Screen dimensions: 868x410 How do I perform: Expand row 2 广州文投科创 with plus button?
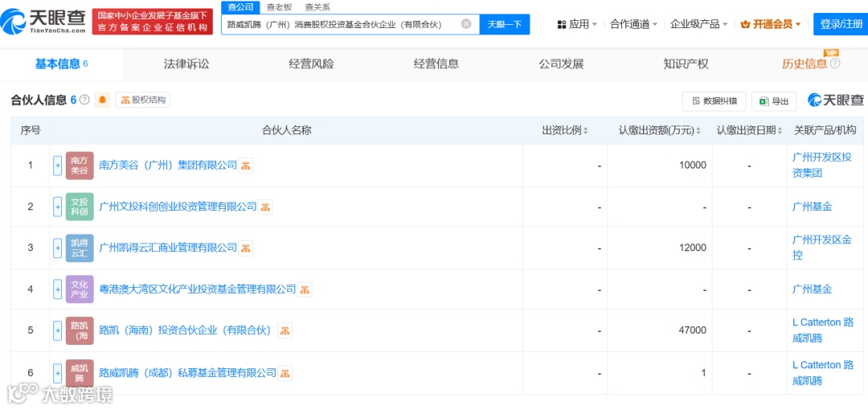(58, 207)
